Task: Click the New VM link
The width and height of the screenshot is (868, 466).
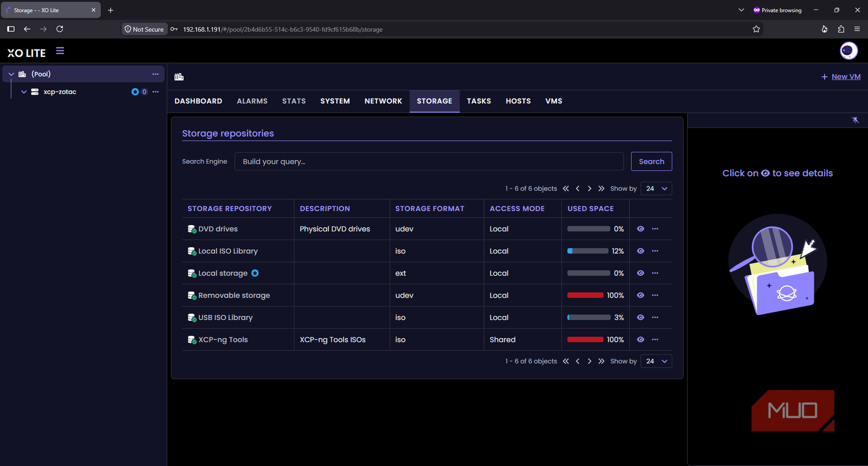Action: pos(841,77)
